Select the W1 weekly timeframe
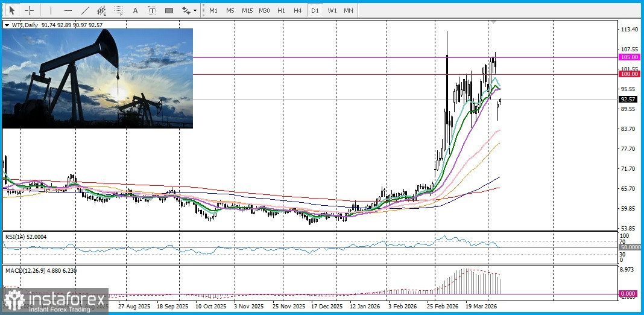644x315 pixels. (x=332, y=10)
